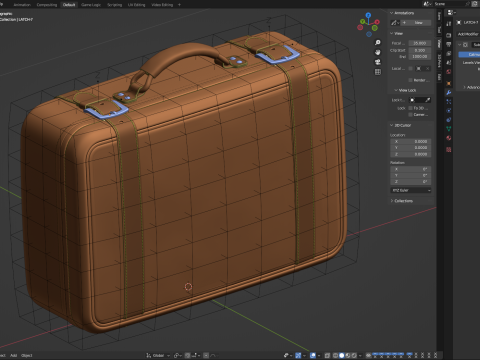Open the World properties tab icon
The image size is (480, 360).
pyautogui.click(x=449, y=72)
